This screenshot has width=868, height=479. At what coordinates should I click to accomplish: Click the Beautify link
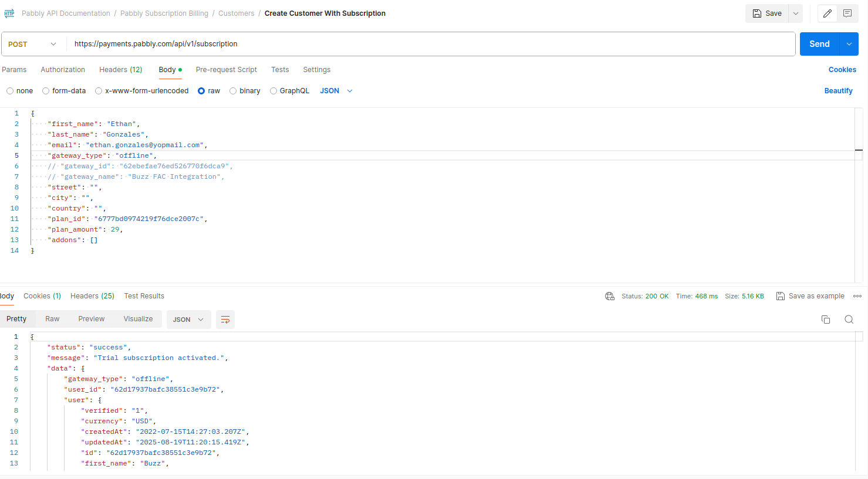pos(838,91)
